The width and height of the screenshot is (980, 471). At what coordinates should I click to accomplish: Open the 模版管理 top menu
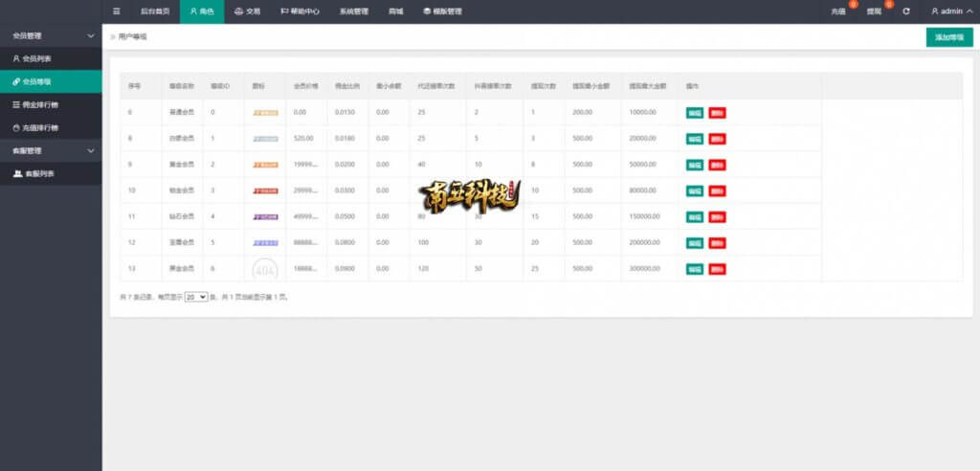coord(442,11)
